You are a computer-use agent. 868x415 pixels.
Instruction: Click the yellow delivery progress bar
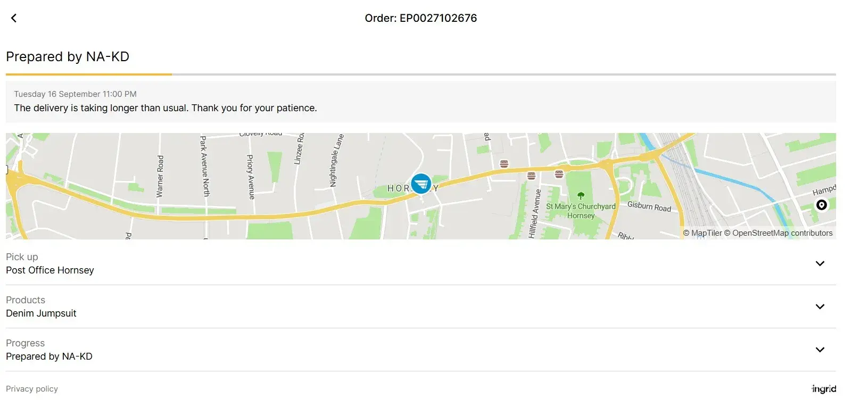[88, 74]
